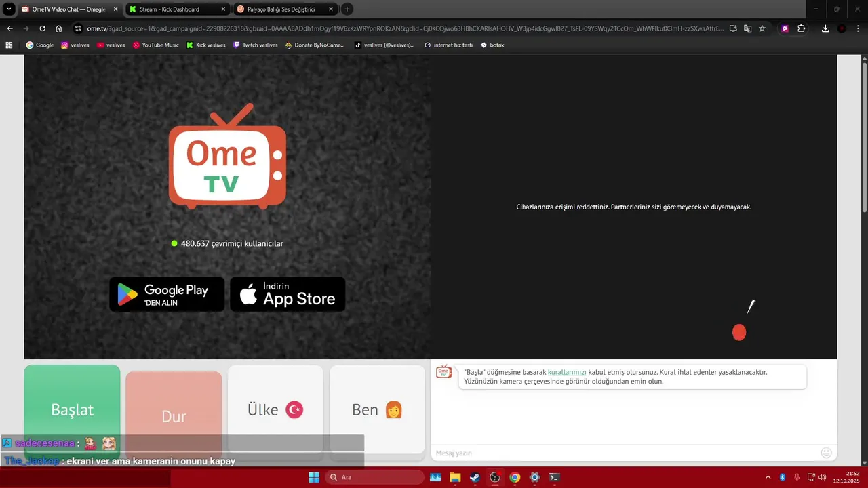
Task: Click the ome.tv address bar URL
Action: [405, 28]
